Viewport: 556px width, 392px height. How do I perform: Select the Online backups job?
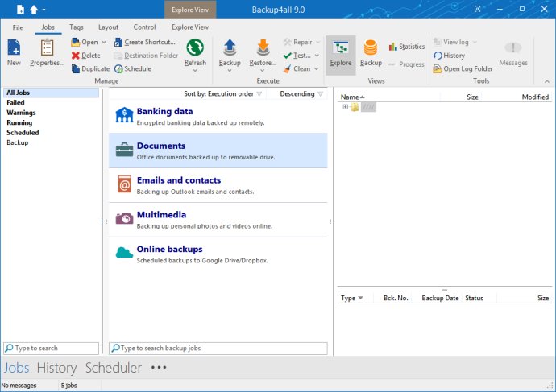click(x=218, y=254)
